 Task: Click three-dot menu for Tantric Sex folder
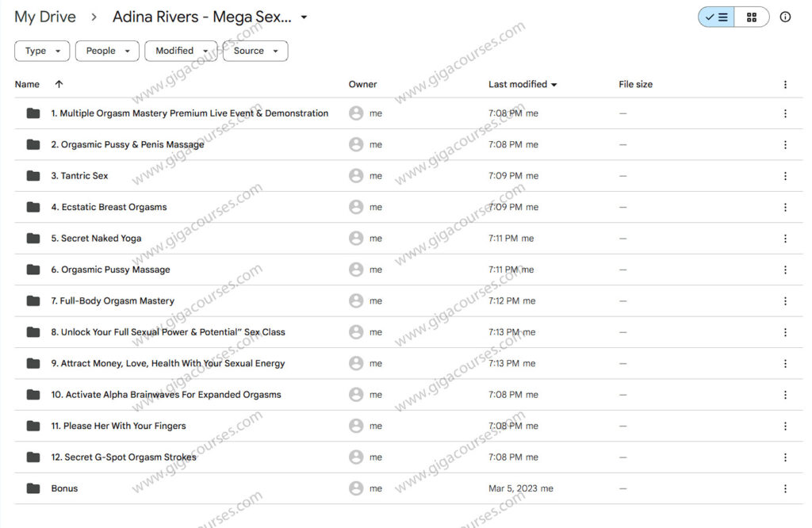(x=785, y=176)
